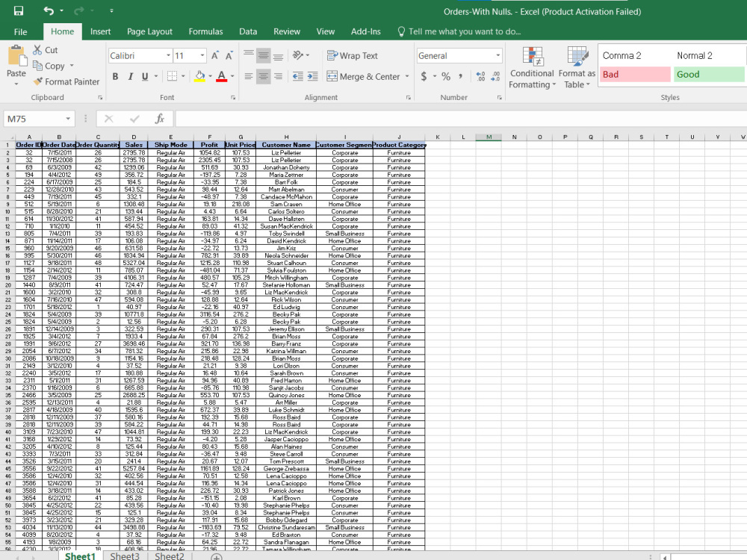Screen dimensions: 747x560
Task: Undo the last action
Action: pos(49,10)
